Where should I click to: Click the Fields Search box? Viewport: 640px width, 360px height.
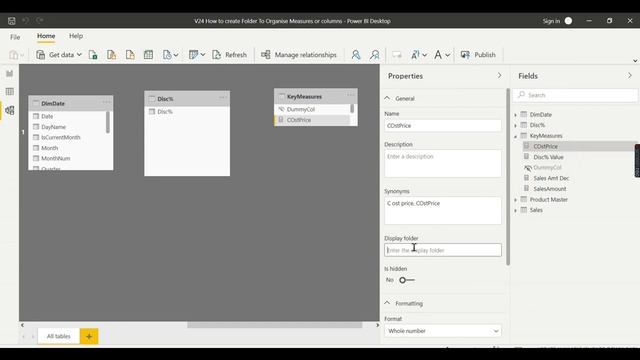coord(575,95)
